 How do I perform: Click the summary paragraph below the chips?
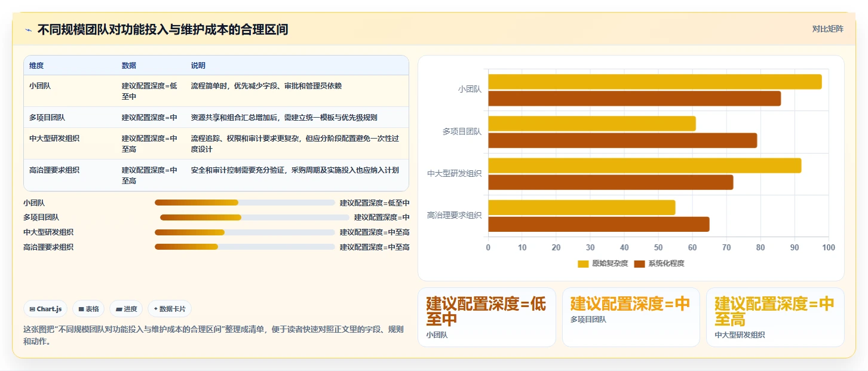coord(213,336)
